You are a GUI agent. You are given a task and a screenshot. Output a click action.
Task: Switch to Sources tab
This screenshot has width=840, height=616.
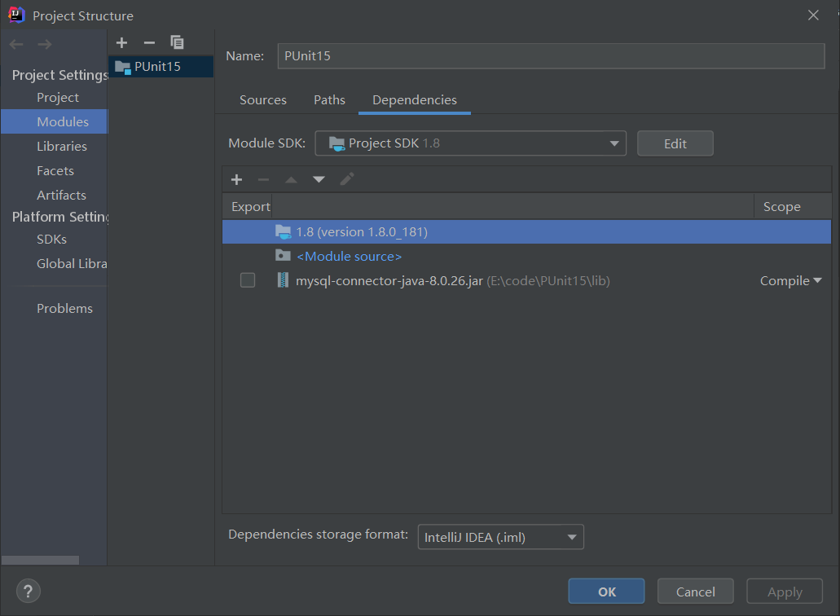[263, 100]
